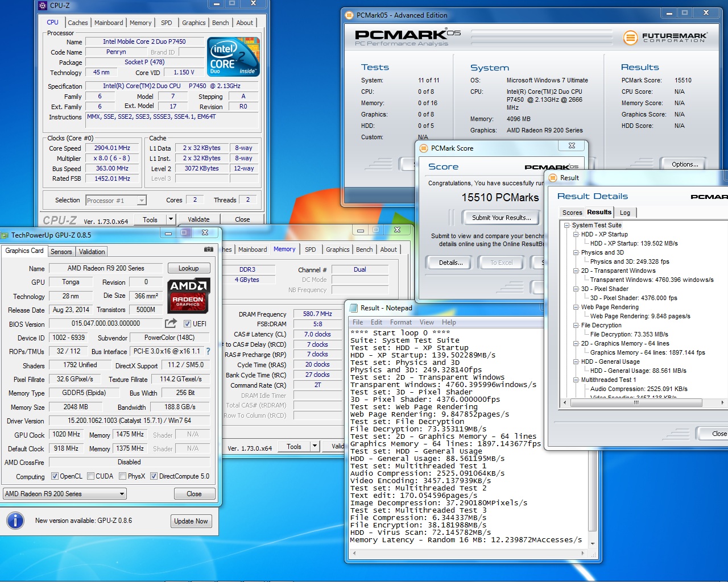Click the GPU Clock 1020 MHz field
Screen dimensions: 728x582
click(x=66, y=434)
